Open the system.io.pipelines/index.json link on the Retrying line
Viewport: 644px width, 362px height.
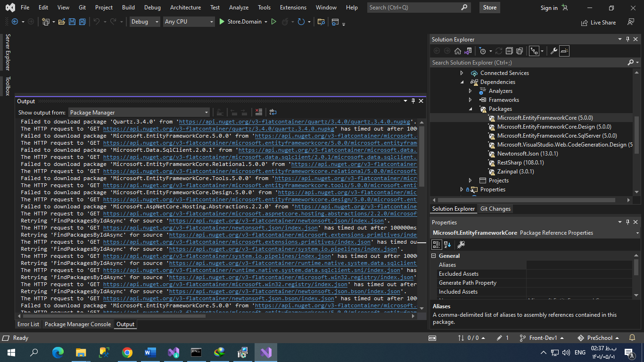click(x=283, y=249)
